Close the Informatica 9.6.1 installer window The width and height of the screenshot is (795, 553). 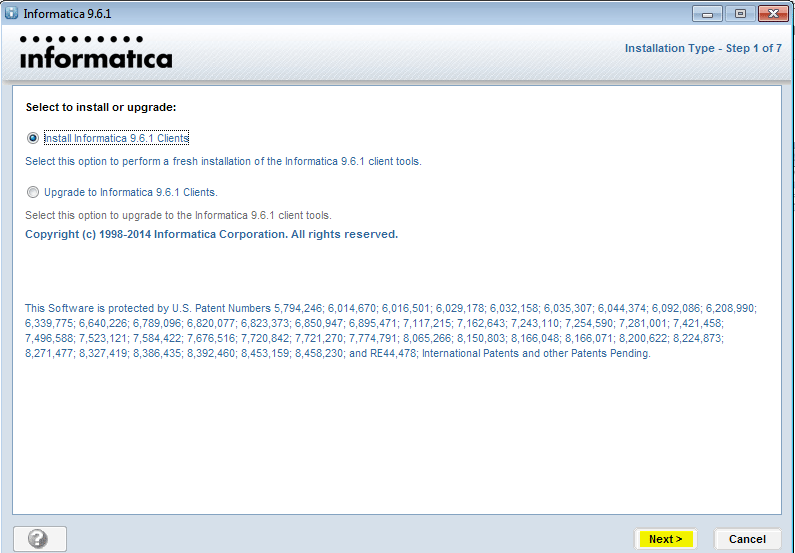pos(773,14)
